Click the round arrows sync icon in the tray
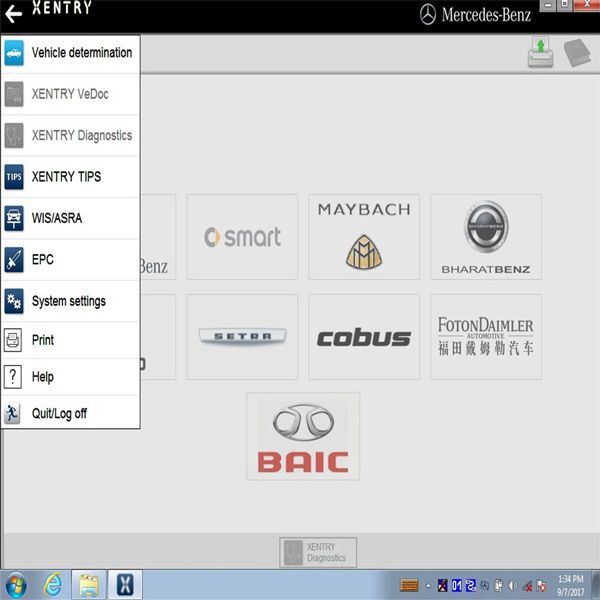Screen dimensions: 600x600 (x=485, y=585)
